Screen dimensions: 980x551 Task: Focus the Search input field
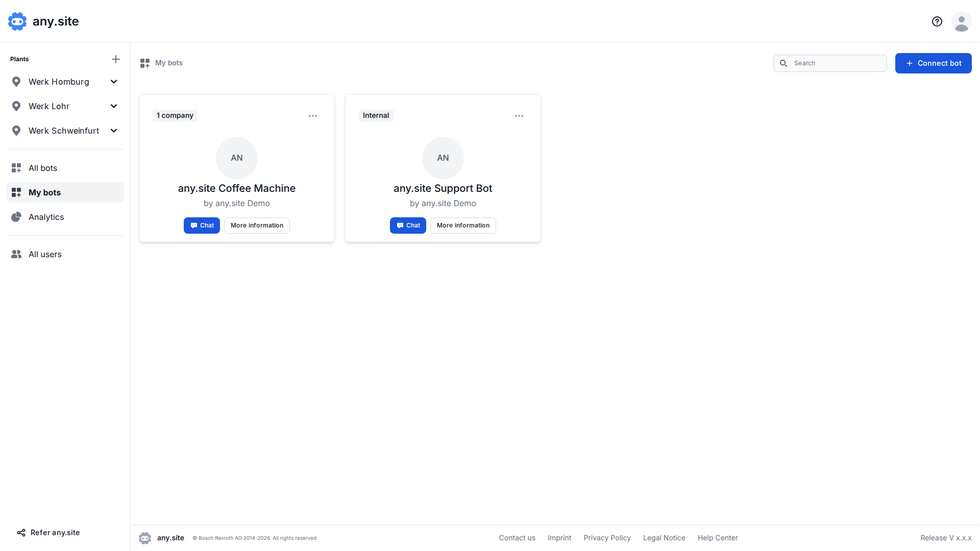(830, 63)
